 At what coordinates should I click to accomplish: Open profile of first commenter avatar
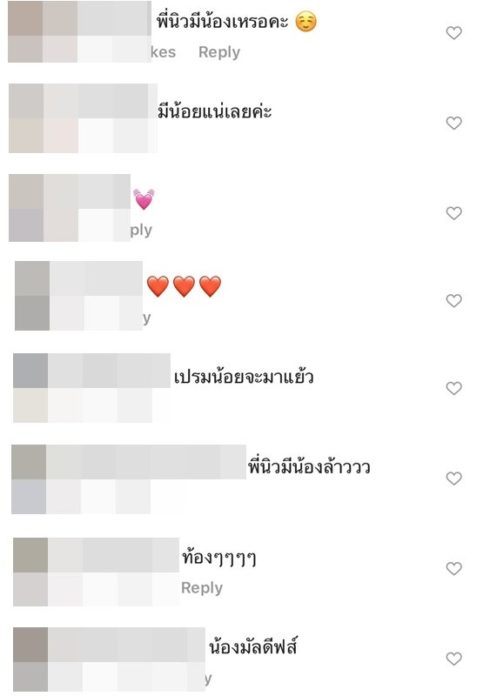pyautogui.click(x=25, y=32)
